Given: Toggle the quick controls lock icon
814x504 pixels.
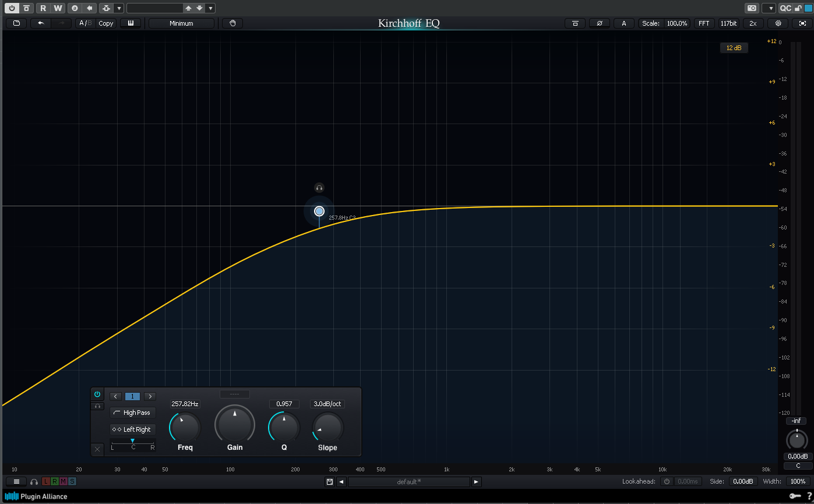Looking at the screenshot, I should pyautogui.click(x=798, y=8).
